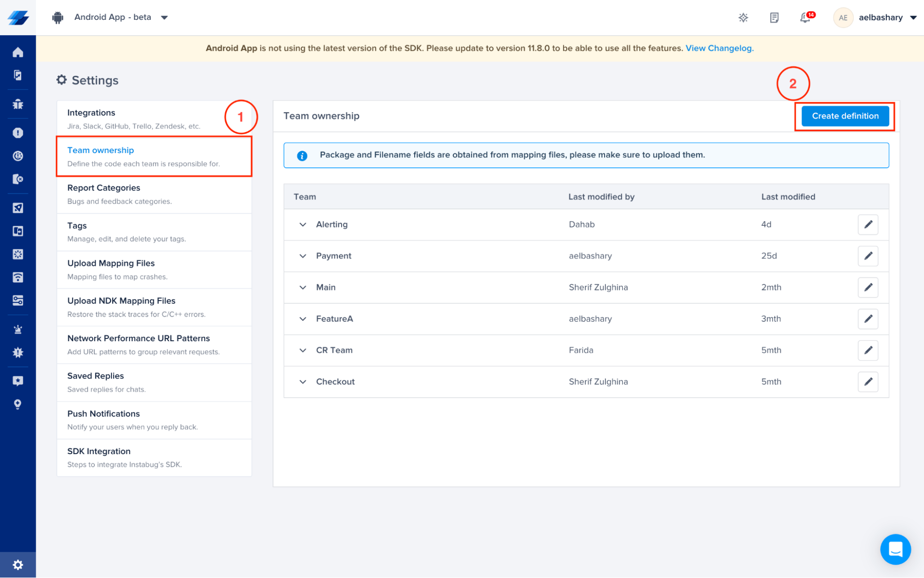Edit the Payment team definition
This screenshot has height=578, width=924.
[x=868, y=256]
